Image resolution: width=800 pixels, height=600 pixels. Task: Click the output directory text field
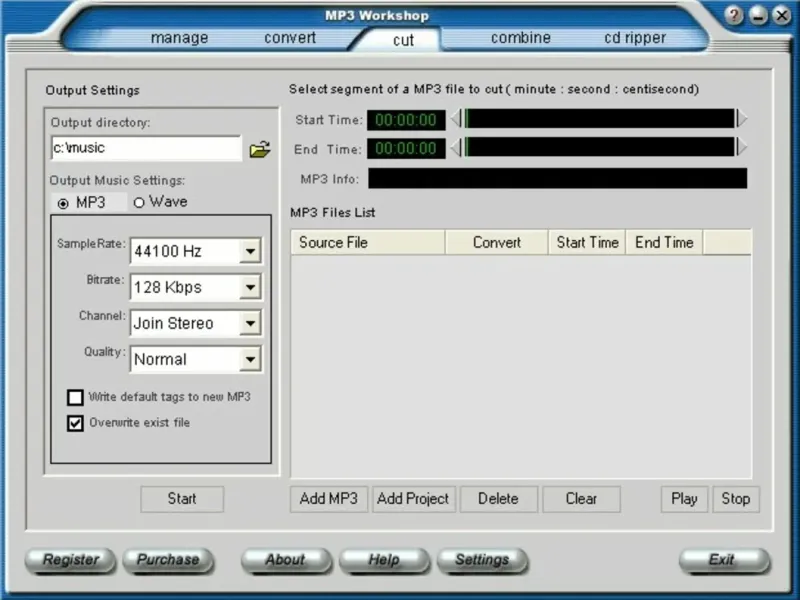[146, 148]
